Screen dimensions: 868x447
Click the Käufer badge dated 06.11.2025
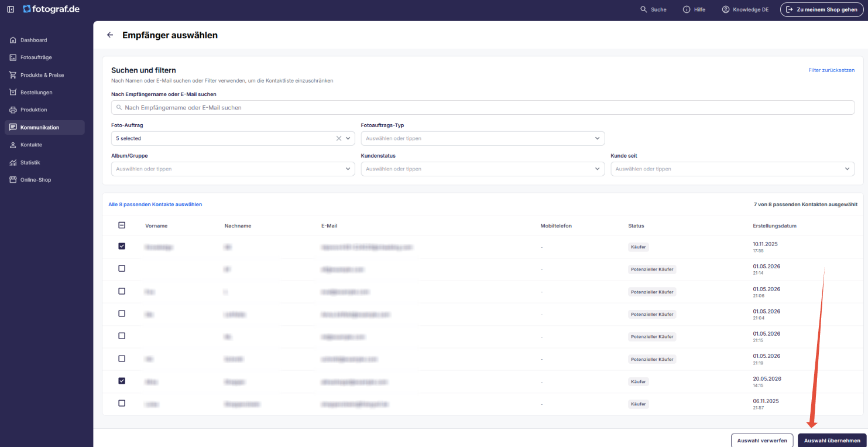coord(639,404)
